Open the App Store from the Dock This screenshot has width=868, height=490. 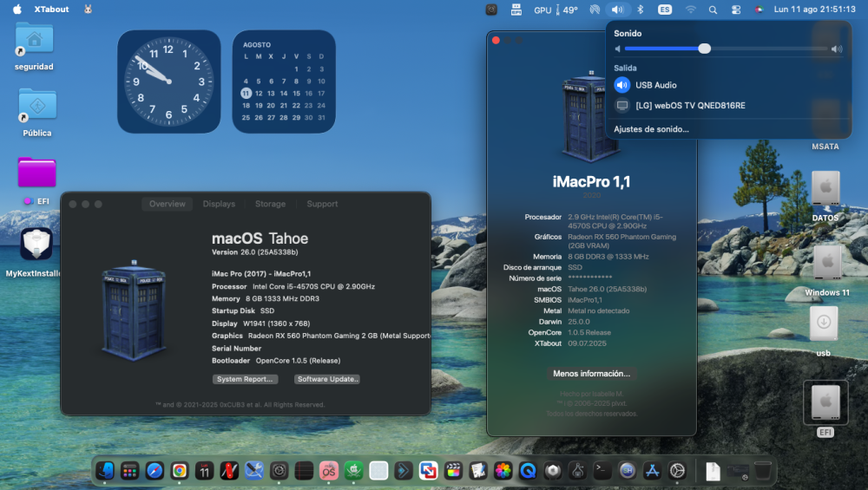tap(652, 471)
